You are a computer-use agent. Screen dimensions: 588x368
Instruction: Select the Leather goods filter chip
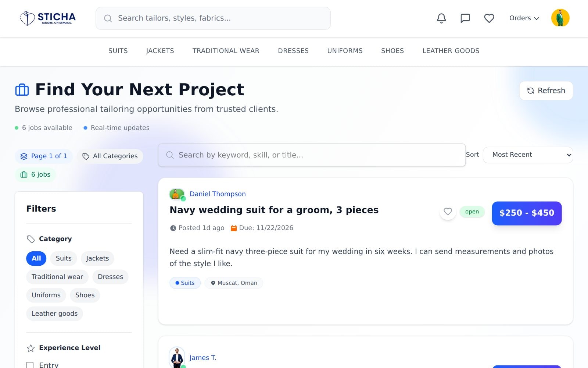pos(54,314)
